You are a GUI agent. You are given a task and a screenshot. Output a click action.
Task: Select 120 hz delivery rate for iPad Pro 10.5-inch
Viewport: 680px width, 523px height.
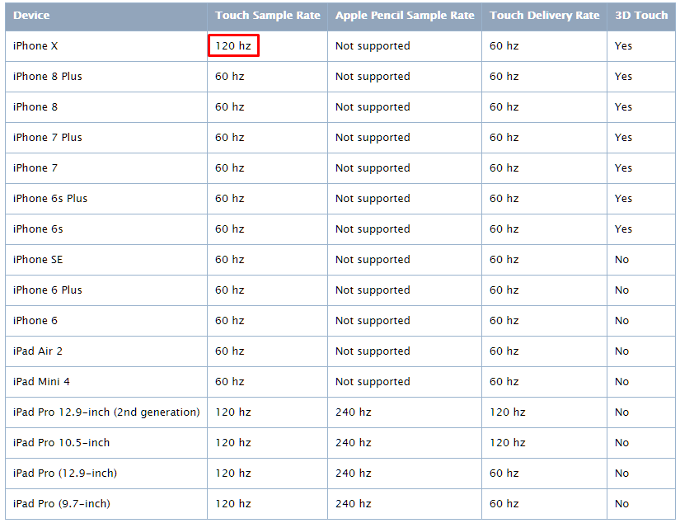pyautogui.click(x=507, y=442)
